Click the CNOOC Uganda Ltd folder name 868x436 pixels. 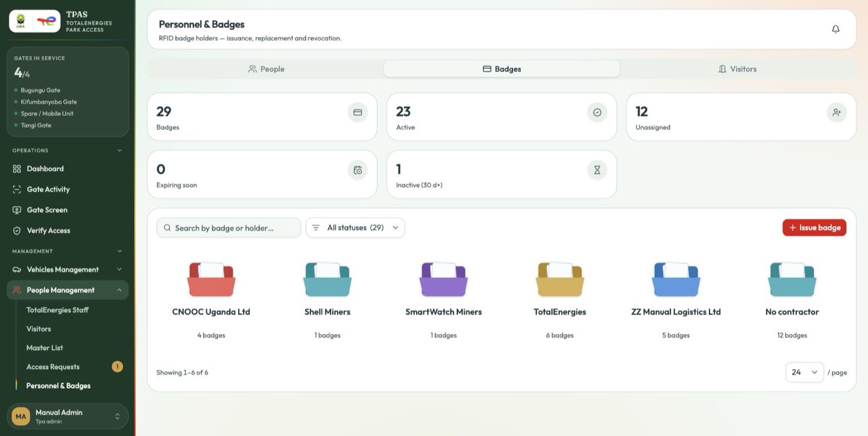coord(211,312)
